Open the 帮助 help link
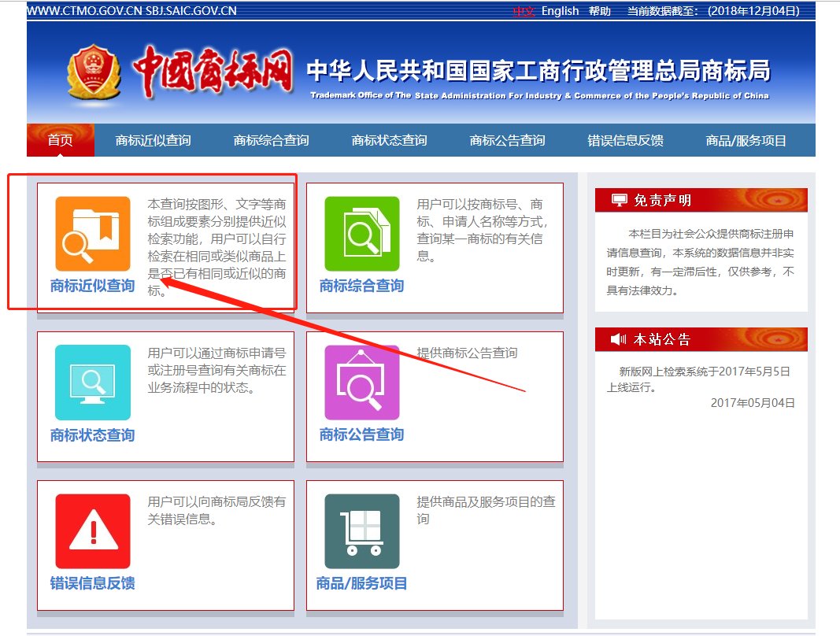 click(598, 11)
